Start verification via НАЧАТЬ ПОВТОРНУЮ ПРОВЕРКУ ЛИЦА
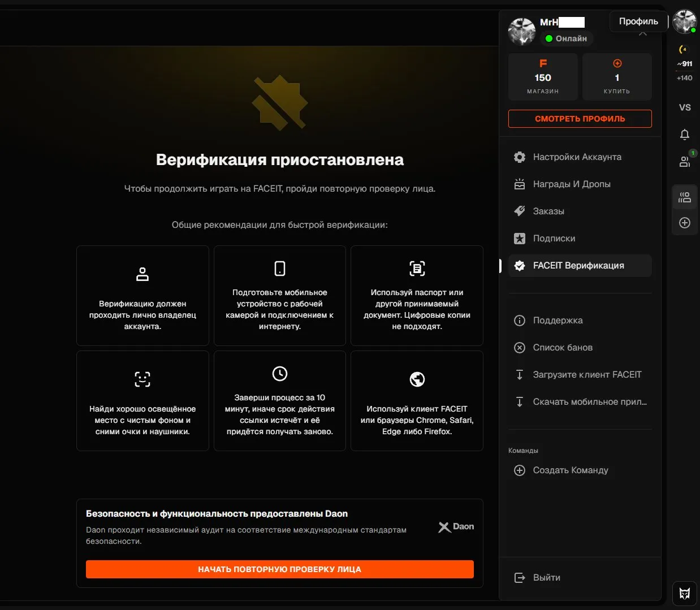 tap(280, 569)
